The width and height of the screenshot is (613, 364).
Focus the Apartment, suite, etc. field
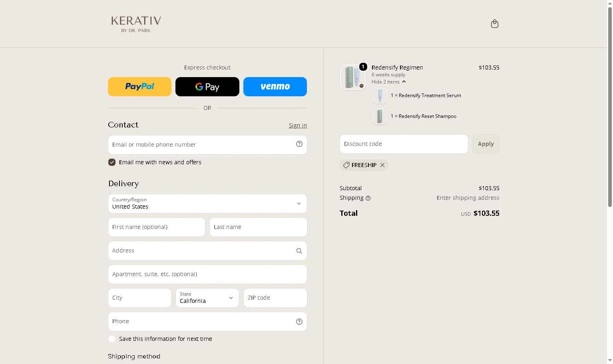(207, 274)
